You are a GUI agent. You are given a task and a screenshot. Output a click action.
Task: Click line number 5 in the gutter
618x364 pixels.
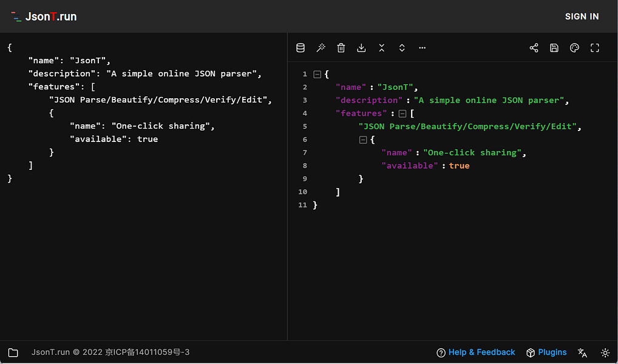305,126
